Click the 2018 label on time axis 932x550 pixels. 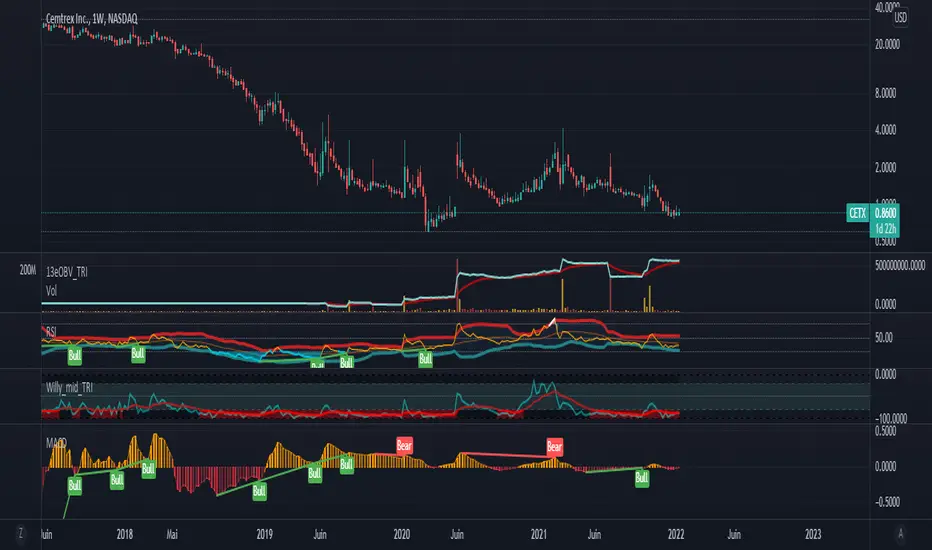[x=125, y=534]
